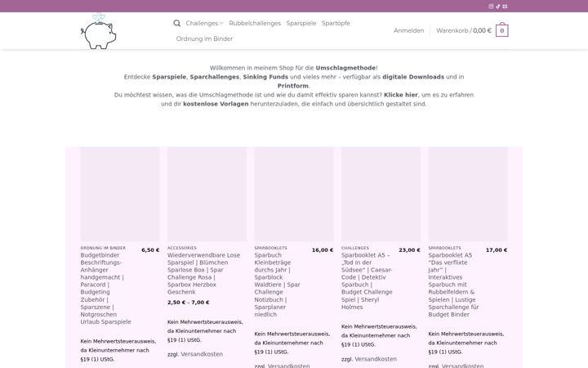
Task: Open the search magnifier icon
Action: [x=177, y=23]
